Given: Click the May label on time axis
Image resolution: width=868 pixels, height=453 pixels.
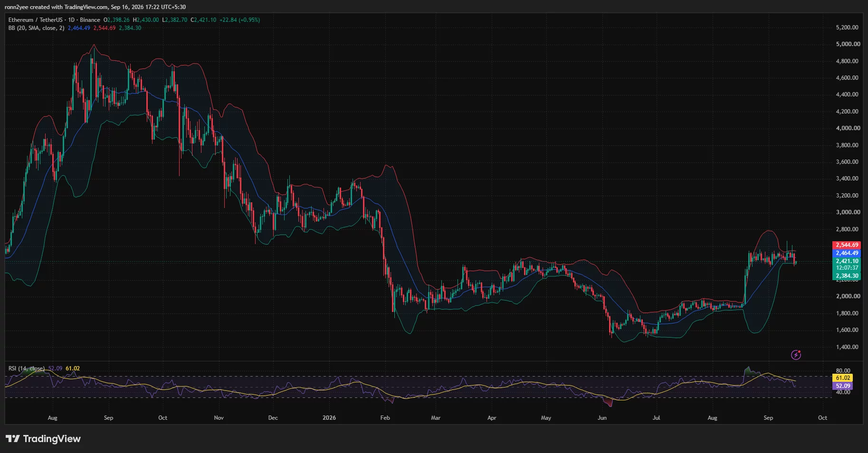Looking at the screenshot, I should 546,418.
